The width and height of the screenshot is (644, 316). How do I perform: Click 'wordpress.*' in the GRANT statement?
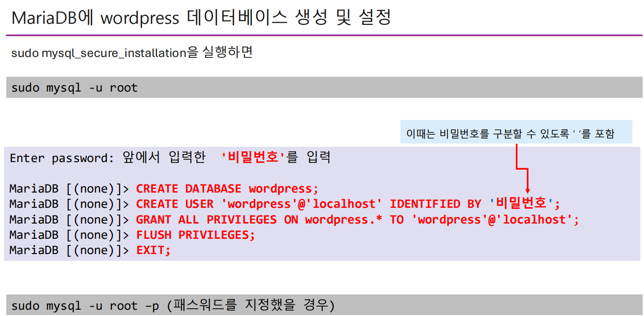pos(344,219)
